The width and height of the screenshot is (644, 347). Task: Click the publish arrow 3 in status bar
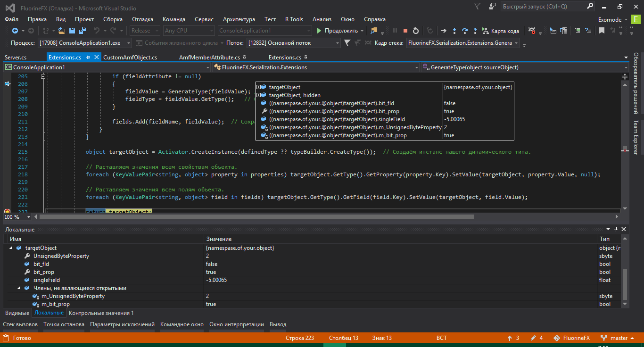(513, 338)
